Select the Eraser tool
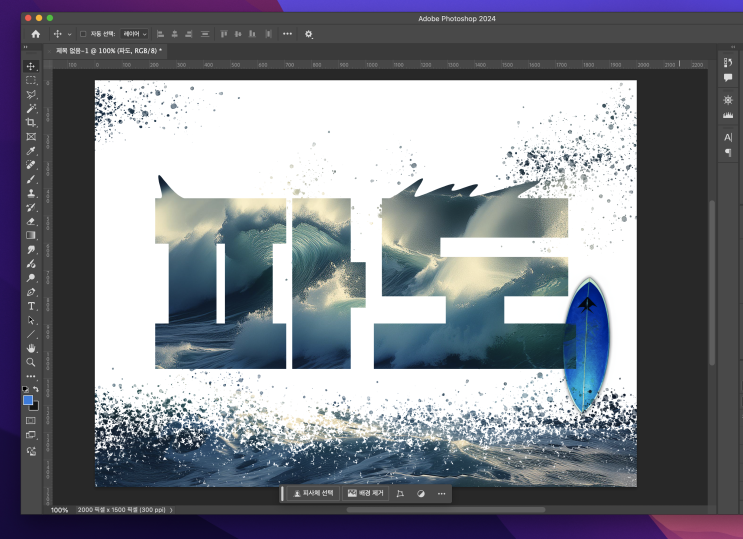This screenshot has height=539, width=743. (x=31, y=221)
